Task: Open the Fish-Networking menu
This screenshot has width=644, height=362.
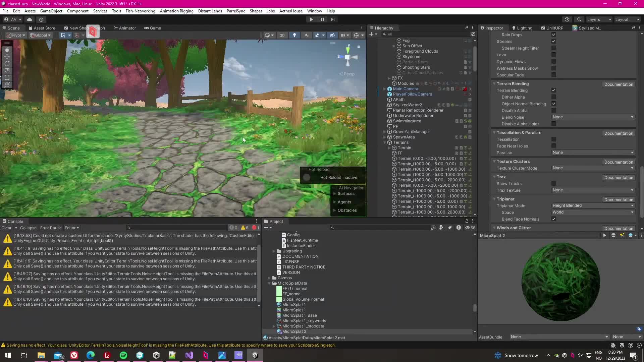Action: [x=140, y=11]
